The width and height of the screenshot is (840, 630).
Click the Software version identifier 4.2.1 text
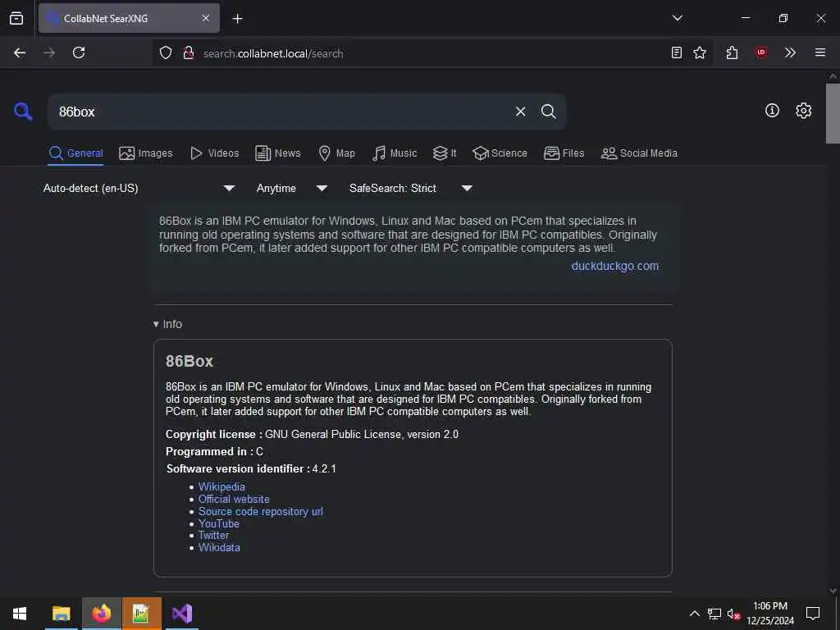tap(251, 468)
